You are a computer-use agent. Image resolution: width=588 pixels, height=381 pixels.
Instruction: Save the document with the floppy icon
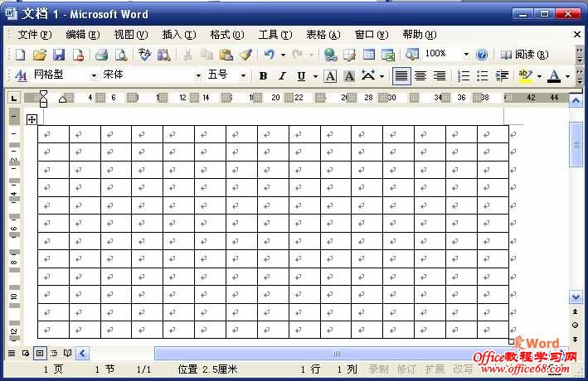point(59,55)
